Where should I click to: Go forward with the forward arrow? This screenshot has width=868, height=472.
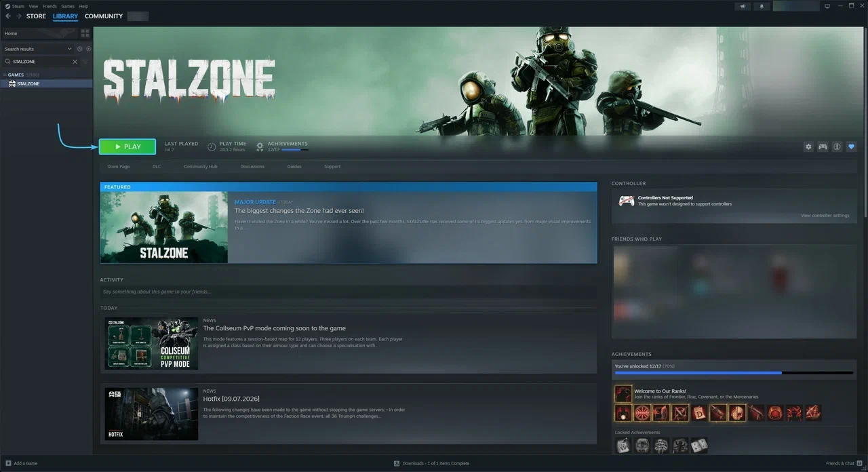tap(18, 16)
